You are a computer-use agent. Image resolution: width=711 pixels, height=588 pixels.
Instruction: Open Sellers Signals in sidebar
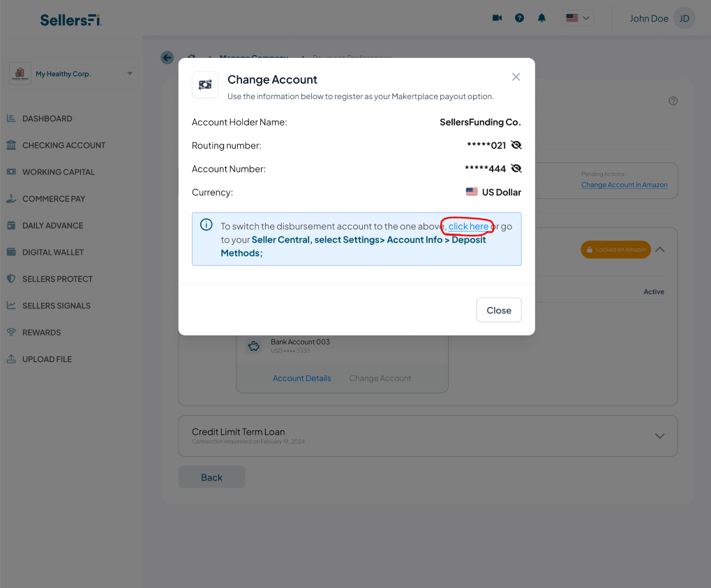(x=57, y=306)
